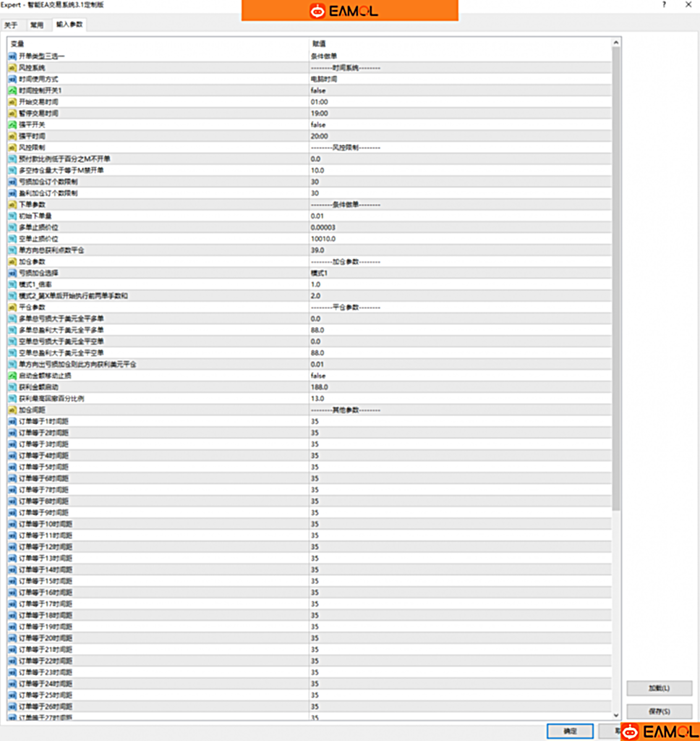Viewport: 700px width, 741px height.
Task: Click the vertical scrollbar of the parameter list
Action: click(615, 289)
